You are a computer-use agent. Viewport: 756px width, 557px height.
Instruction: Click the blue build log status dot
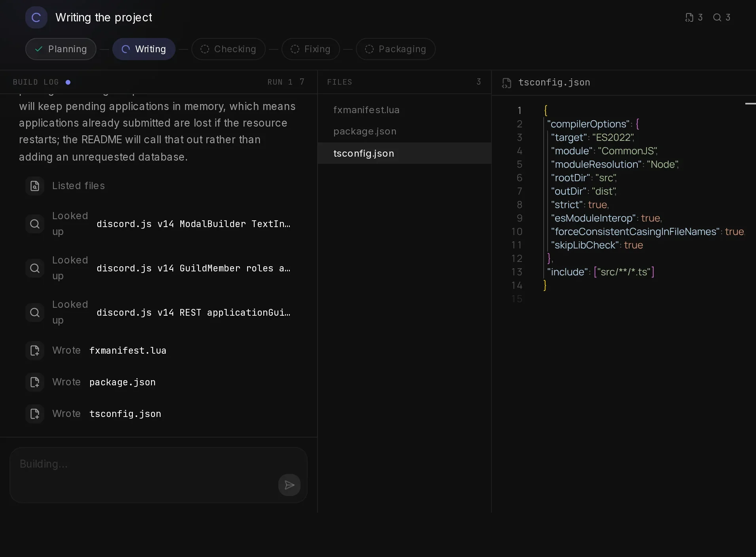pyautogui.click(x=68, y=82)
